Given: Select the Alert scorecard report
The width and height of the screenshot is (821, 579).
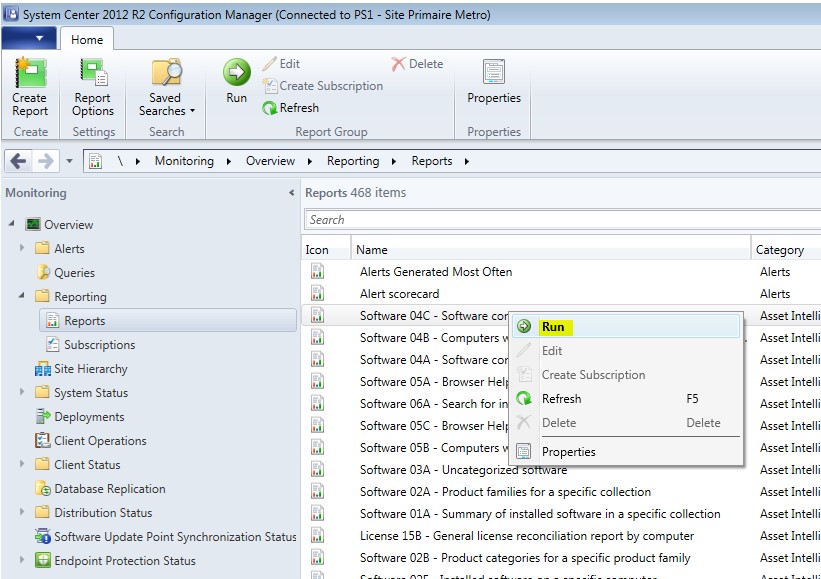Looking at the screenshot, I should click(x=399, y=294).
